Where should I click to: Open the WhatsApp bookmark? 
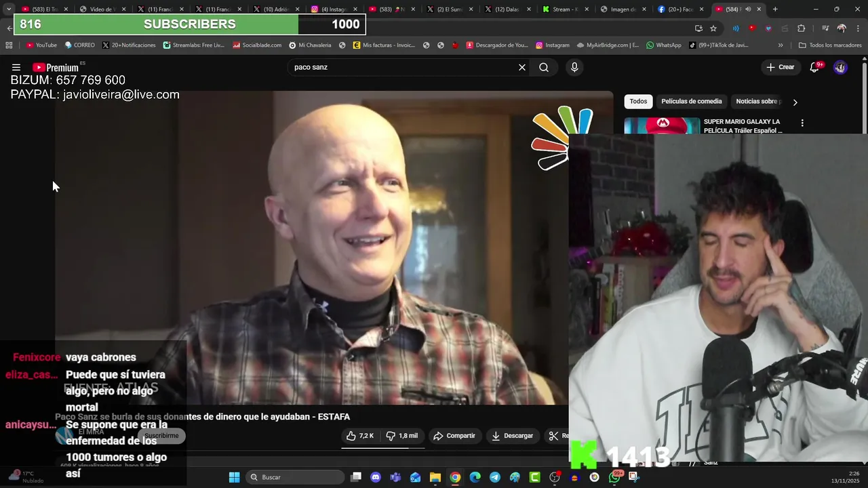[664, 45]
